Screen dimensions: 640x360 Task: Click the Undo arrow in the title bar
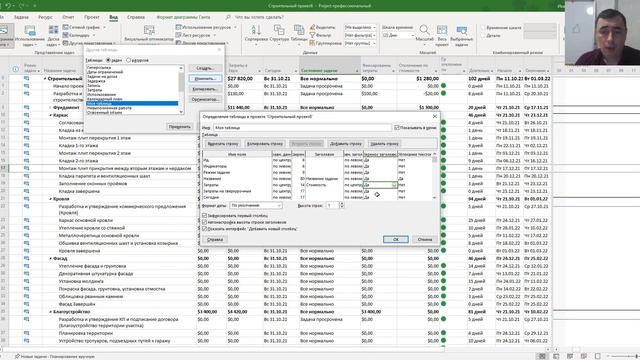(8, 6)
